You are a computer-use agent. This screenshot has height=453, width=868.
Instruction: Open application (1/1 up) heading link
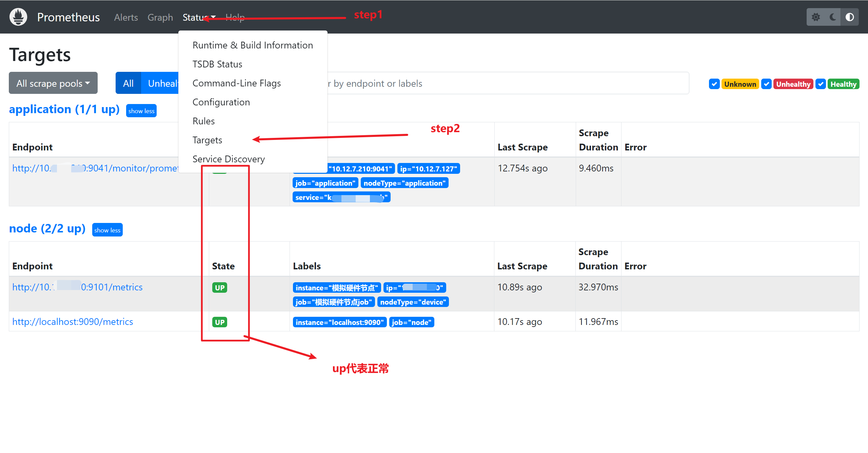64,109
